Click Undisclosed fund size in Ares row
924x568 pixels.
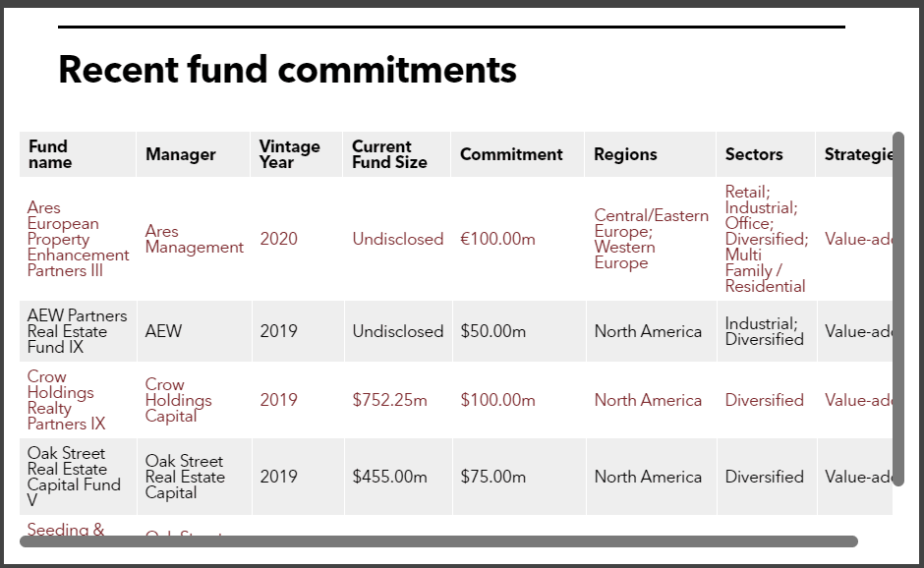(x=398, y=239)
